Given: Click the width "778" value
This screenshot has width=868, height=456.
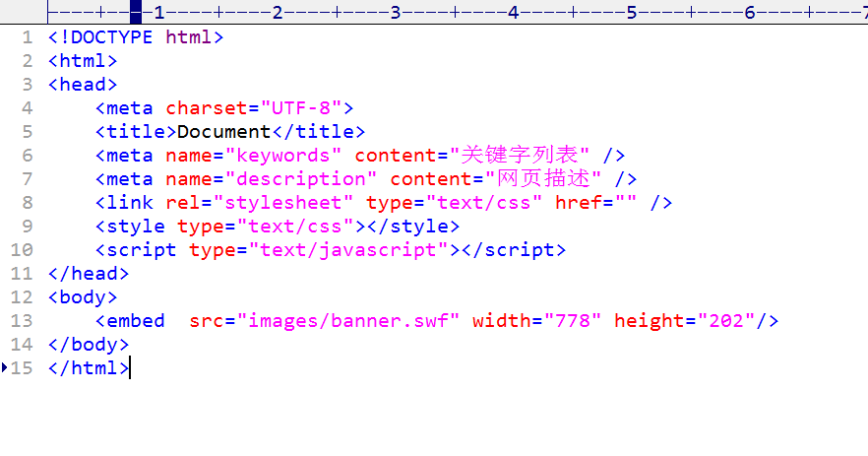Looking at the screenshot, I should 573,321.
